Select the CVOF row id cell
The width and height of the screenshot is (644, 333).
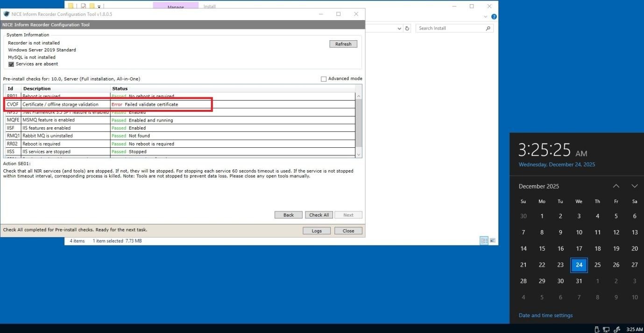click(x=13, y=104)
